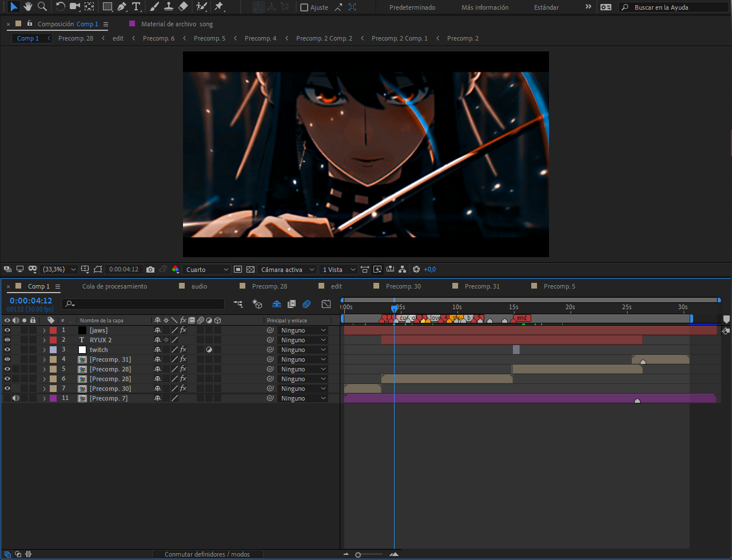Viewport: 732px width, 560px height.
Task: Select the Eraser tool
Action: tap(183, 7)
